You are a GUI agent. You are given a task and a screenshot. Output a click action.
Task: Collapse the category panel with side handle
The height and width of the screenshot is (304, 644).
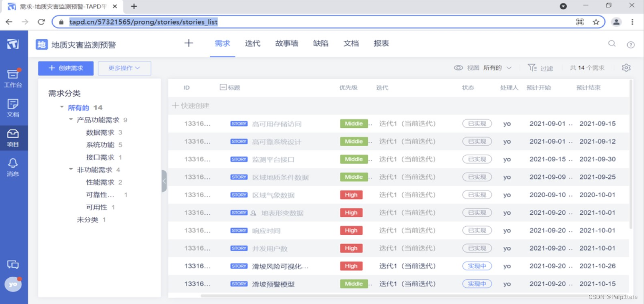[164, 181]
